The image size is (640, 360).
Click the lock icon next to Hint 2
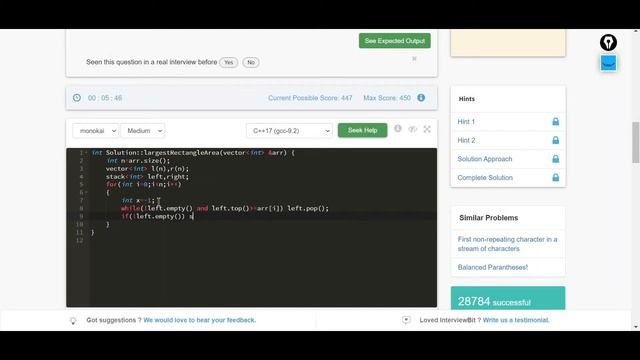(556, 140)
